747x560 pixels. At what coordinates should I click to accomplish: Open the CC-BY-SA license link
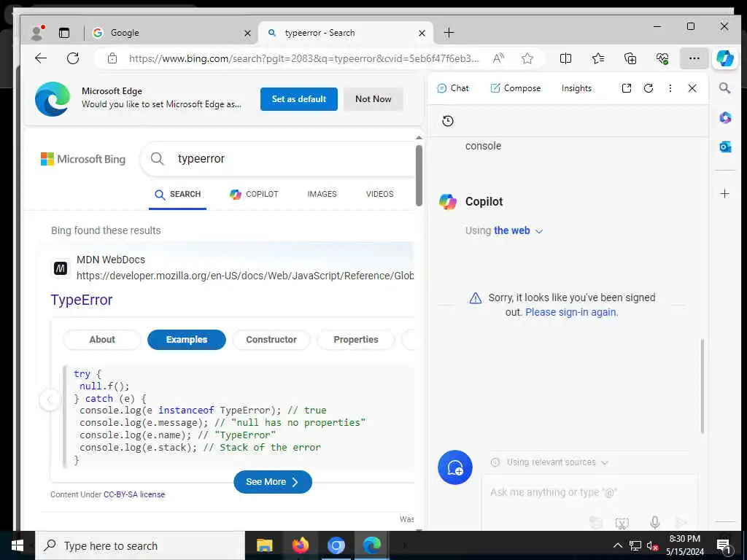tap(134, 495)
